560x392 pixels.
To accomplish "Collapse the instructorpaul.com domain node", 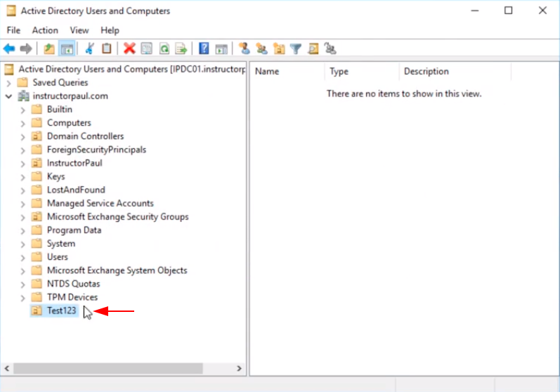I will (x=9, y=96).
